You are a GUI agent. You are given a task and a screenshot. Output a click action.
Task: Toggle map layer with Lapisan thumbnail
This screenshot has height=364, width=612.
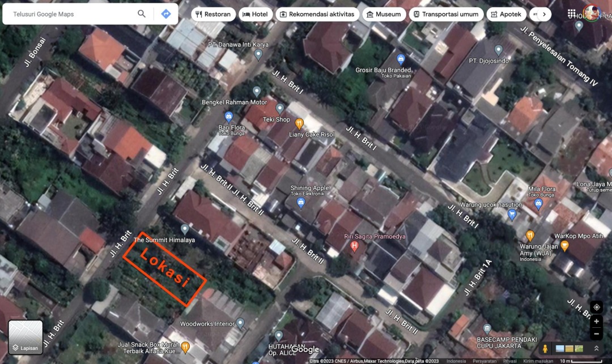(x=25, y=337)
